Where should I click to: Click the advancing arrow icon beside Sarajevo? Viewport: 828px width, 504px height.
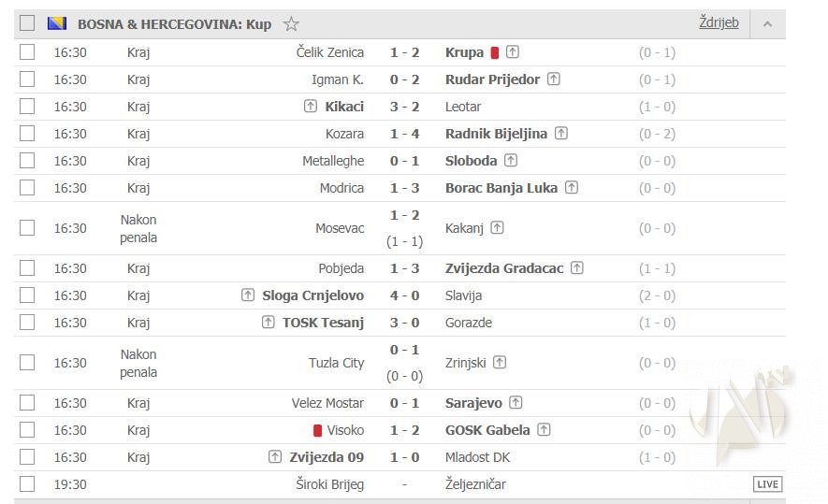click(x=516, y=403)
